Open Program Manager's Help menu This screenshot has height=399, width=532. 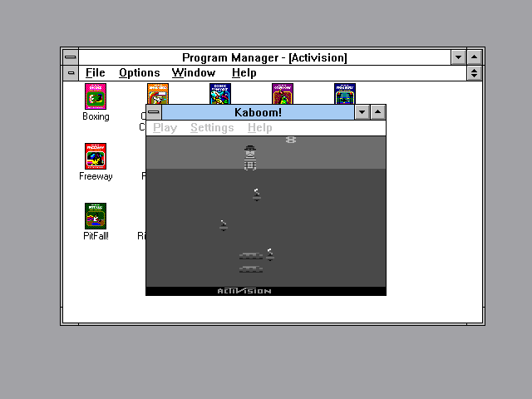244,72
